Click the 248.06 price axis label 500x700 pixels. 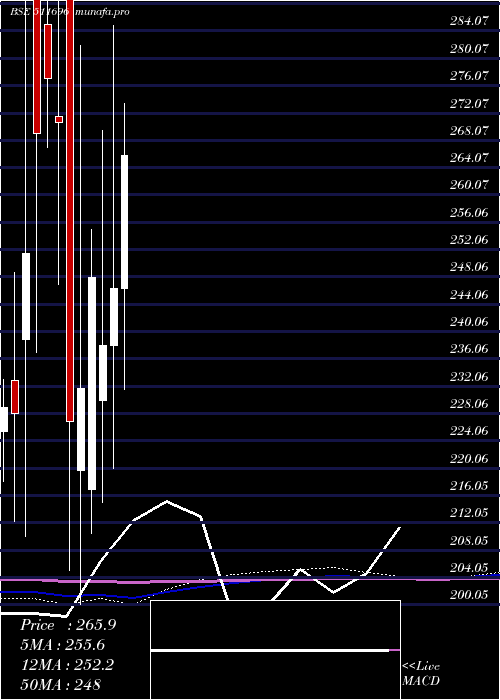(469, 267)
